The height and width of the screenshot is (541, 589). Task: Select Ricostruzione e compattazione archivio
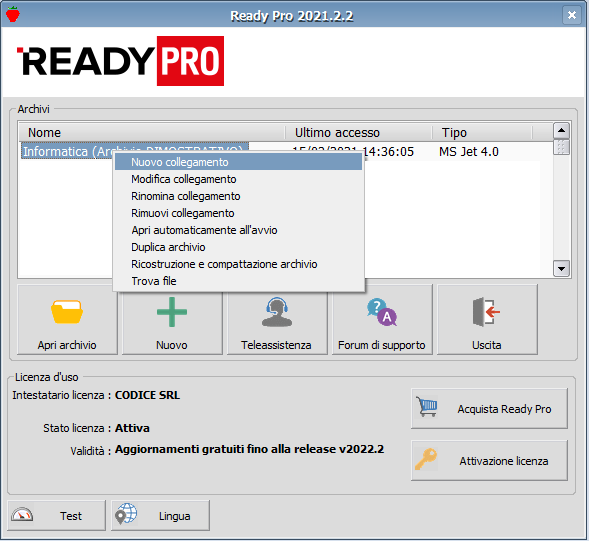[239, 264]
